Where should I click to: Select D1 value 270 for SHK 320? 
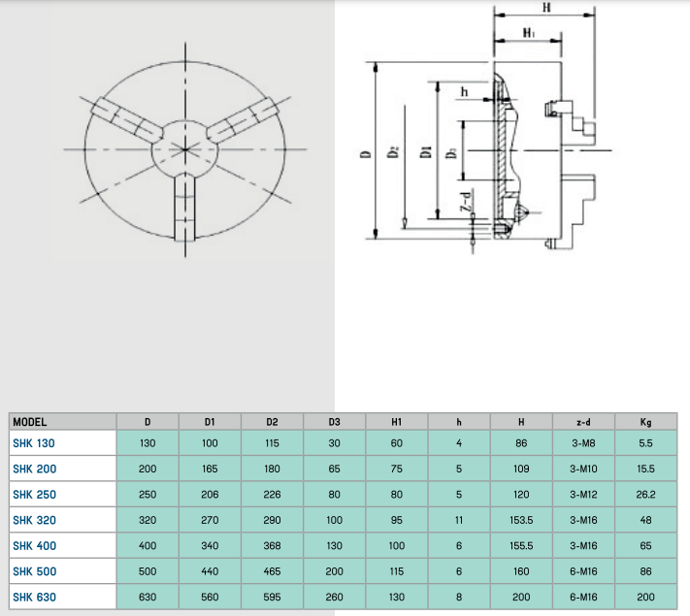[210, 520]
